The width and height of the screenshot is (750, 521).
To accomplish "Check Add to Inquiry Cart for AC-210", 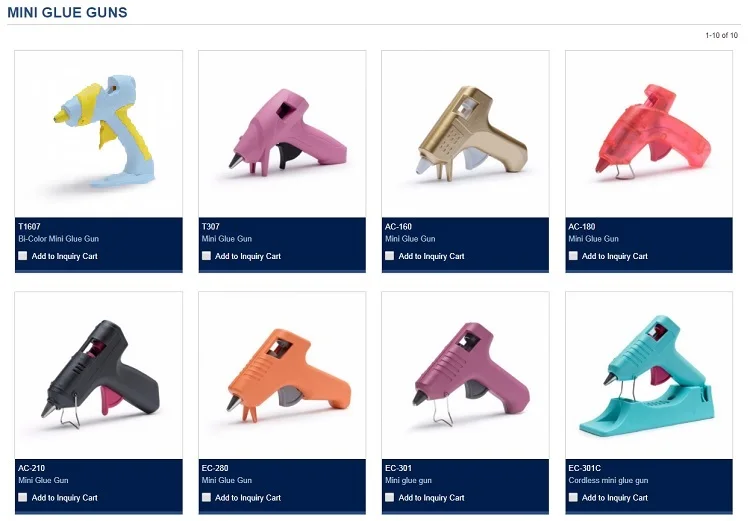I will (22, 498).
